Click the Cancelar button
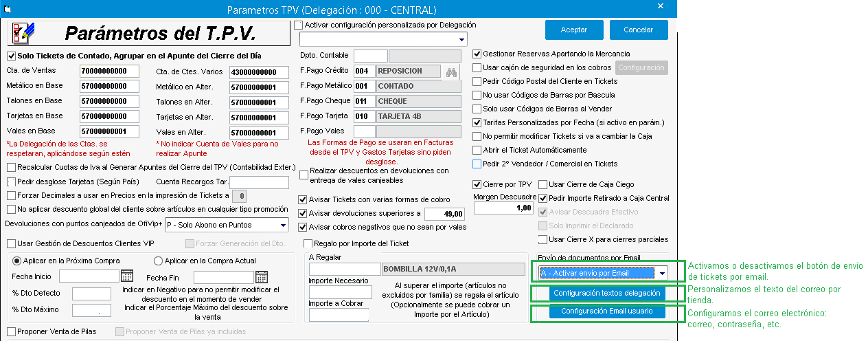 coord(638,30)
